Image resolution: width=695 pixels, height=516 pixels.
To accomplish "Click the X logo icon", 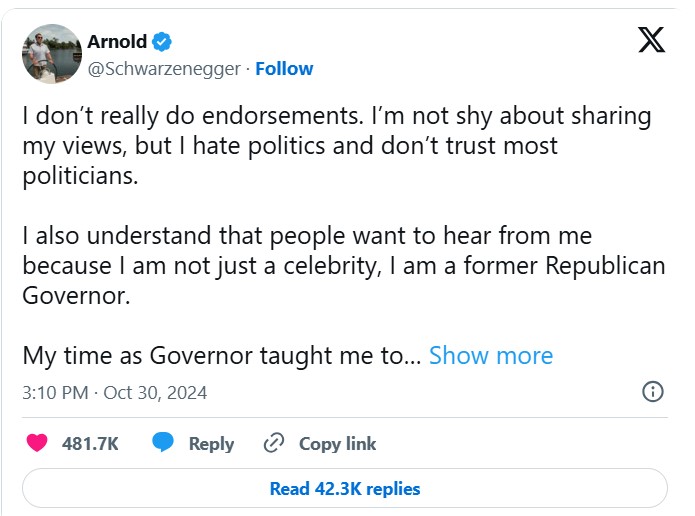I will coord(650,40).
